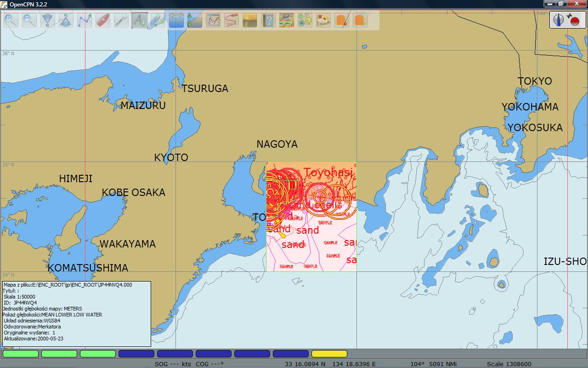Click the '104° 5091 NMi' bearing readout
This screenshot has width=588, height=368.
pyautogui.click(x=434, y=364)
